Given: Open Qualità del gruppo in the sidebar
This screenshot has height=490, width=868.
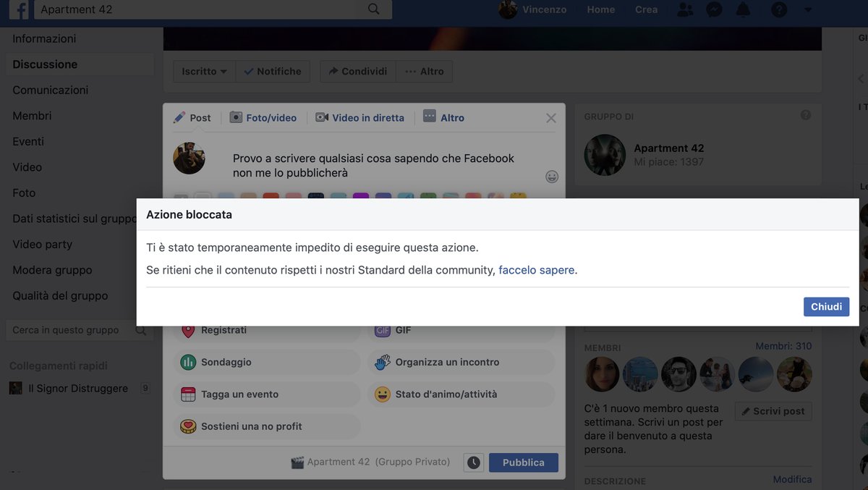Looking at the screenshot, I should click(60, 295).
